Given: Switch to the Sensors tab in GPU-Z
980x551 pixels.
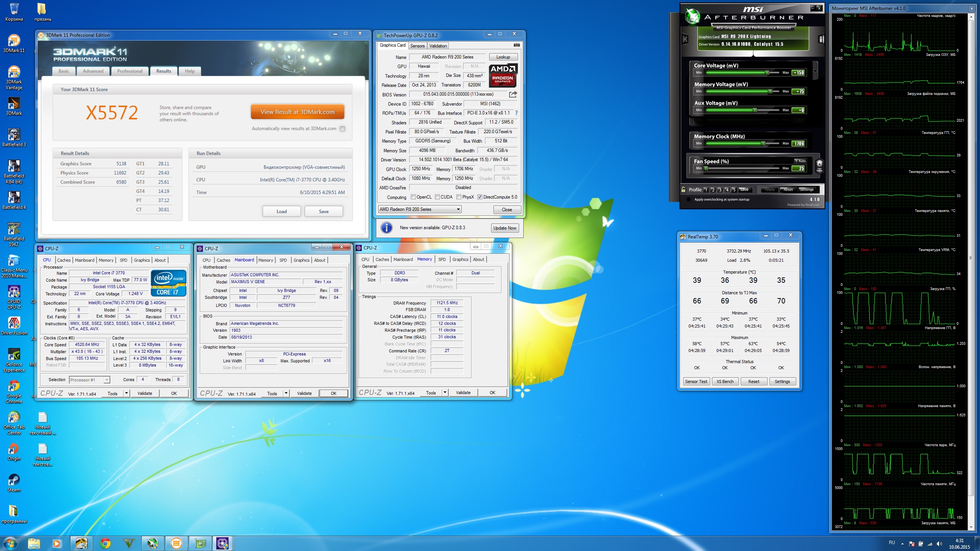Looking at the screenshot, I should 417,46.
